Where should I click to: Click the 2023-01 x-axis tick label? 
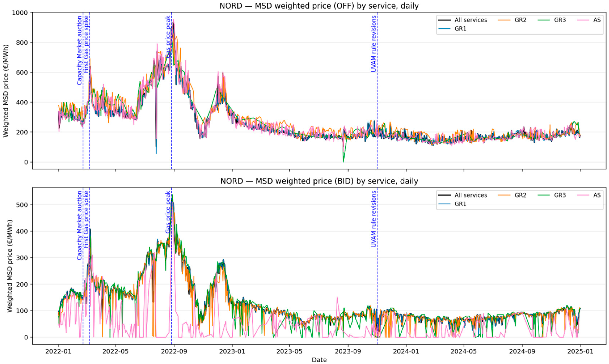click(x=232, y=351)
